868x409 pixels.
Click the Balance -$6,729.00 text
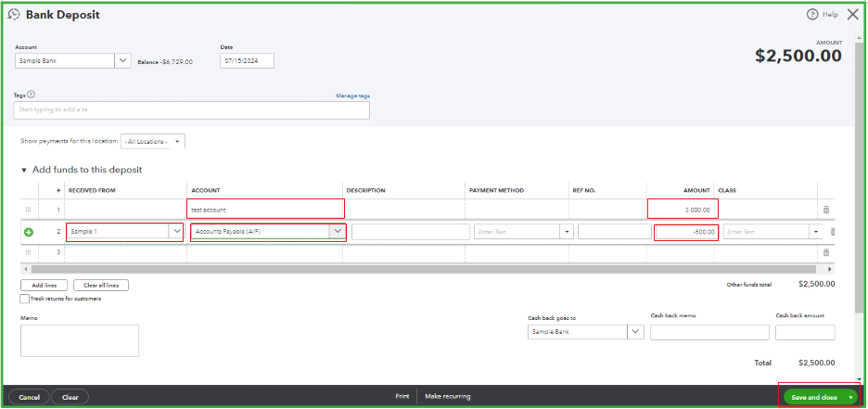click(165, 62)
